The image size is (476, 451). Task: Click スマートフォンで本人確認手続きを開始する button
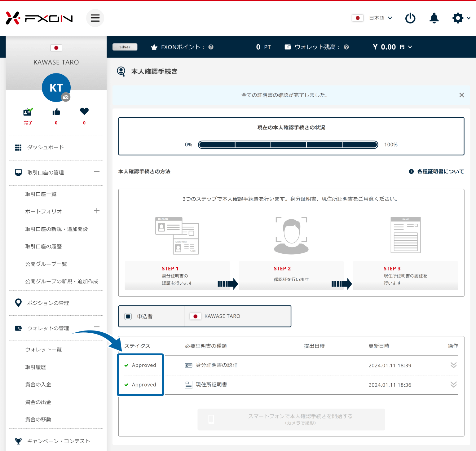point(291,419)
